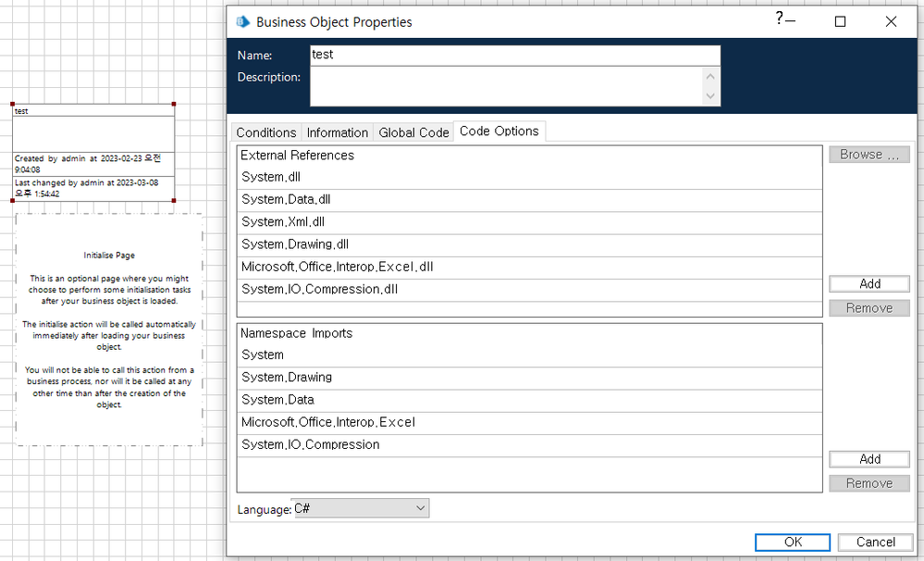Select the System.Drawing namespace import row
Viewport: 924px width, 561px height.
[530, 378]
